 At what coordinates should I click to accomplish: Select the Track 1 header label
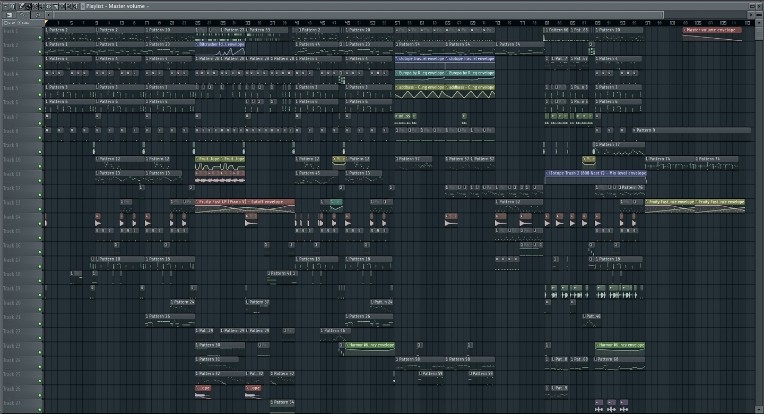[x=11, y=31]
